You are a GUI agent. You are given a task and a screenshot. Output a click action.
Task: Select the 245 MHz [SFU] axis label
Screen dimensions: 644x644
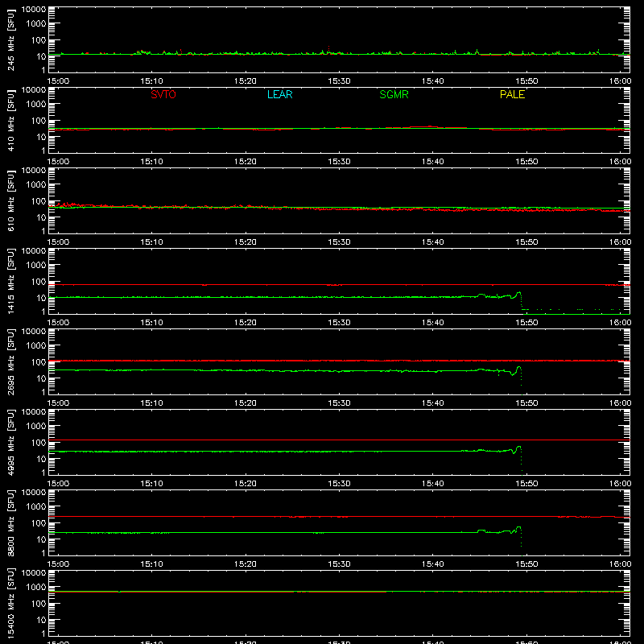click(x=10, y=39)
